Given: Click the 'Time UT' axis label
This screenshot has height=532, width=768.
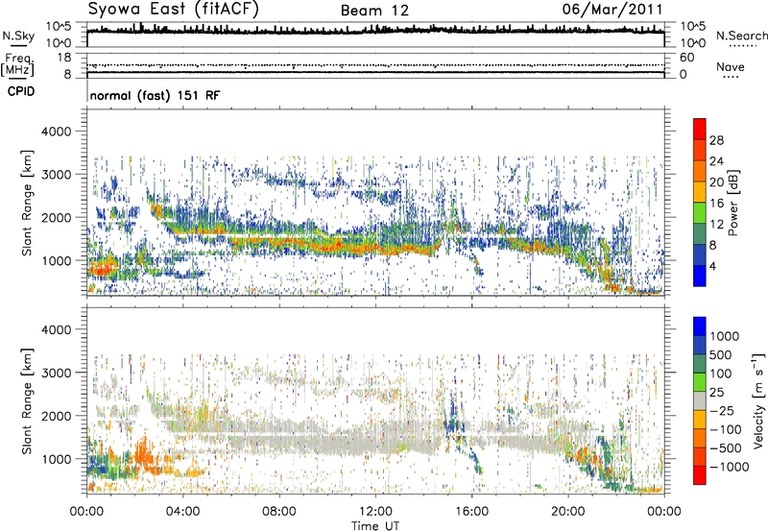Looking at the screenshot, I should tap(375, 526).
